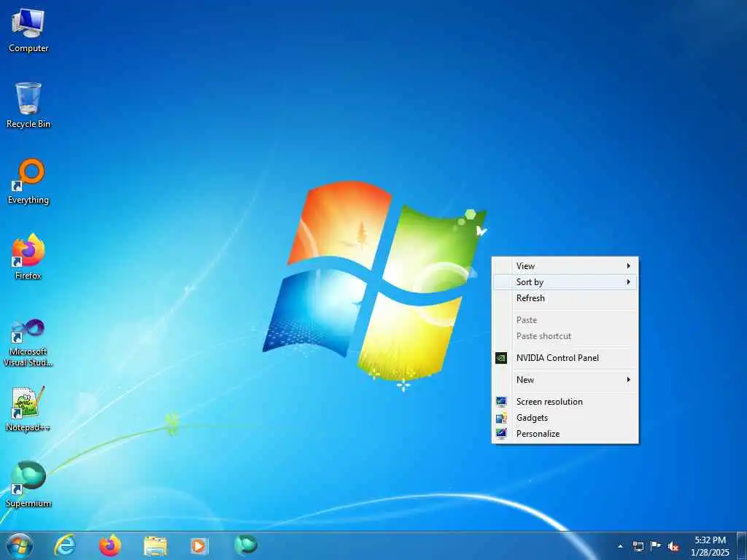747x560 pixels.
Task: Open the network status tray icon
Action: pos(638,546)
